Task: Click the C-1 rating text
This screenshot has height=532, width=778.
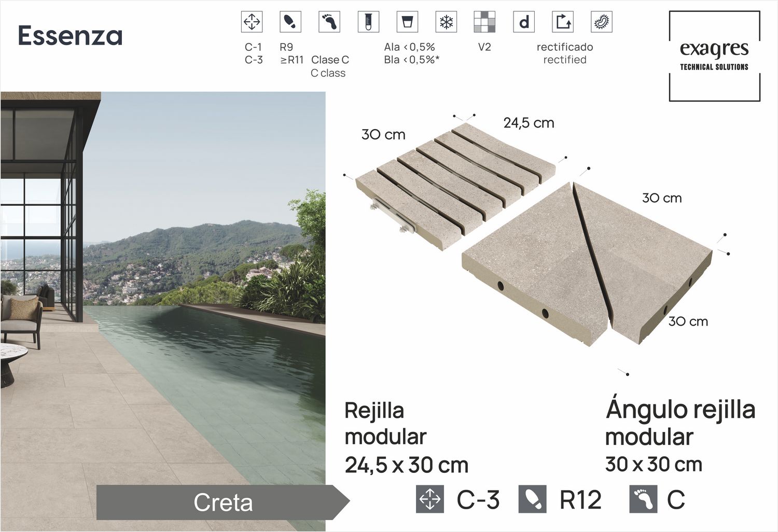Action: click(x=254, y=47)
